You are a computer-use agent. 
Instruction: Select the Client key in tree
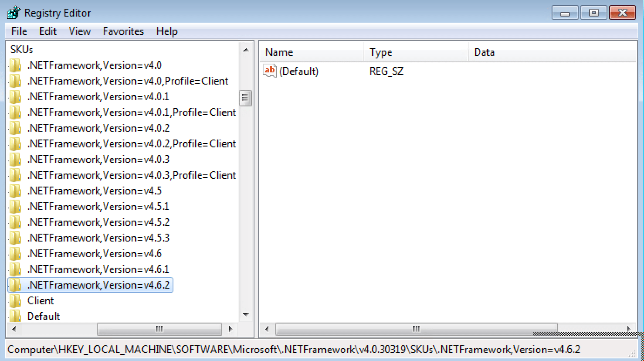click(x=41, y=301)
